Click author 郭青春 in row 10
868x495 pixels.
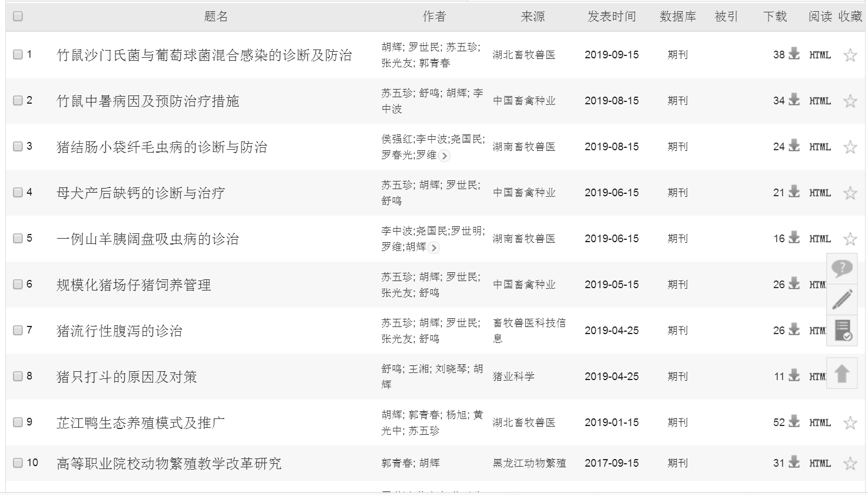click(397, 463)
